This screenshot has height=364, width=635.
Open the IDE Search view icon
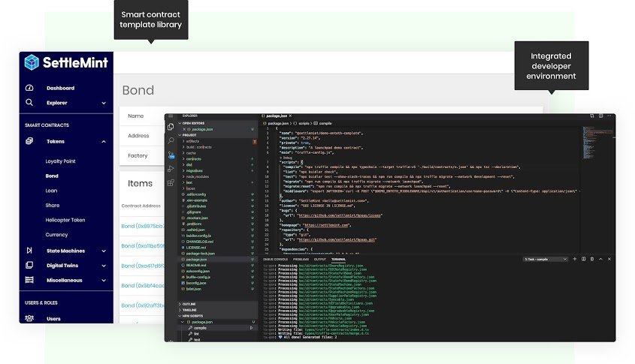click(x=171, y=140)
